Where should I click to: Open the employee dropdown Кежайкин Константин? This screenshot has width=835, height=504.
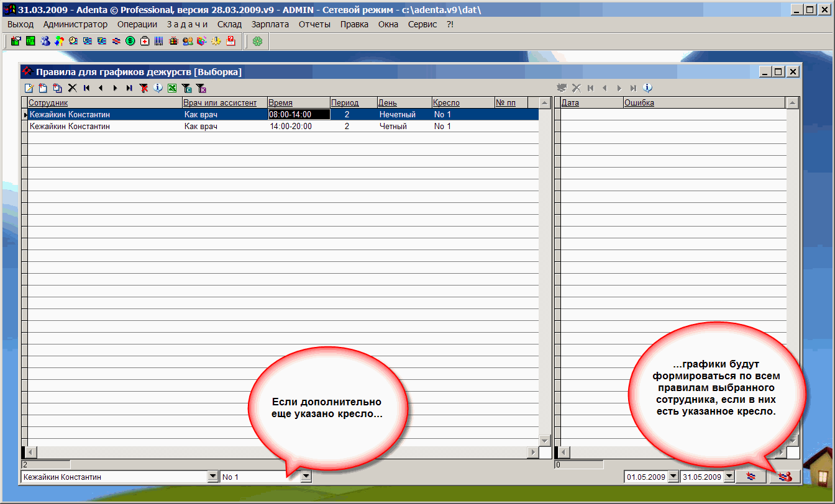[x=212, y=477]
